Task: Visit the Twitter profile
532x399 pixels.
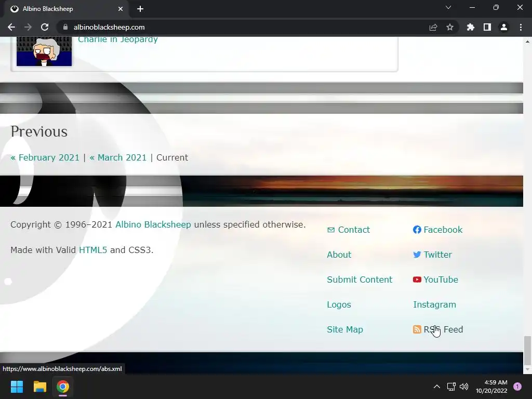Action: [x=437, y=255]
